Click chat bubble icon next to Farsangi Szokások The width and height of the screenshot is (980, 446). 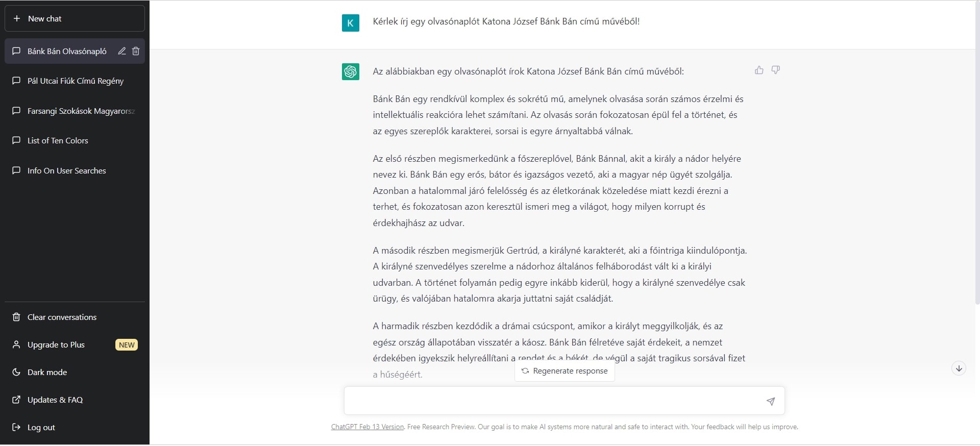pyautogui.click(x=16, y=111)
